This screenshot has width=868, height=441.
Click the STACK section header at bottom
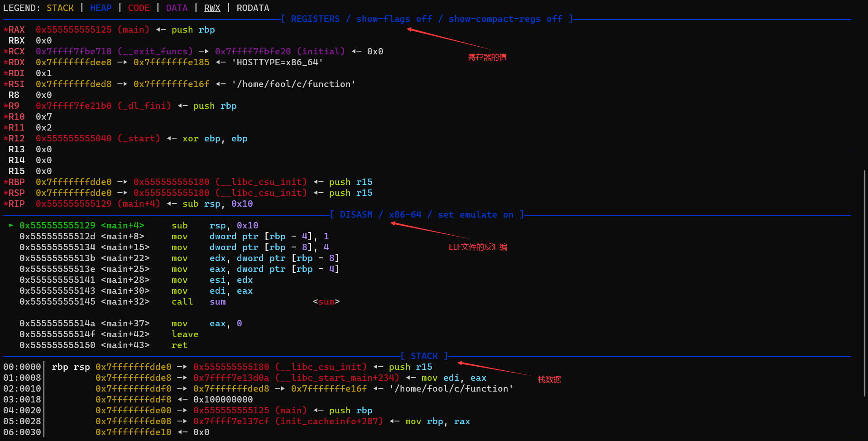(x=424, y=356)
